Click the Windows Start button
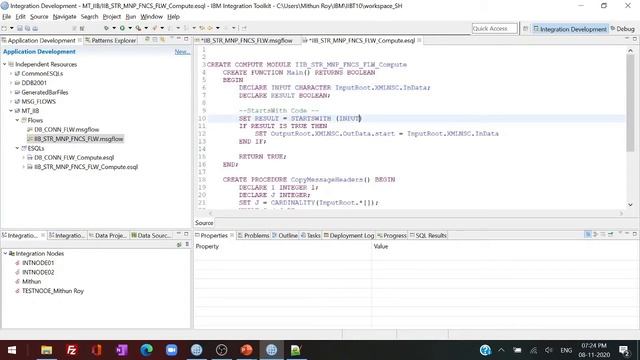 (x=12, y=350)
